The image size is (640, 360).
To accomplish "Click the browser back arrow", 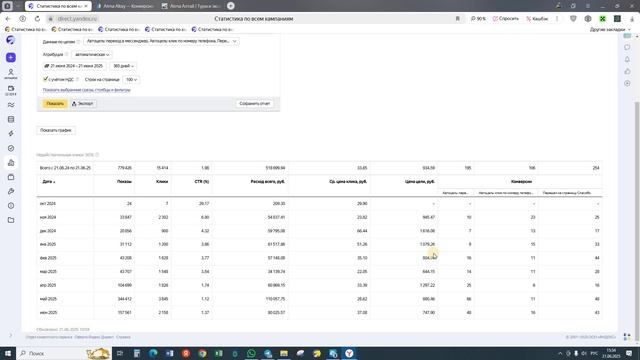I will (x=8, y=19).
